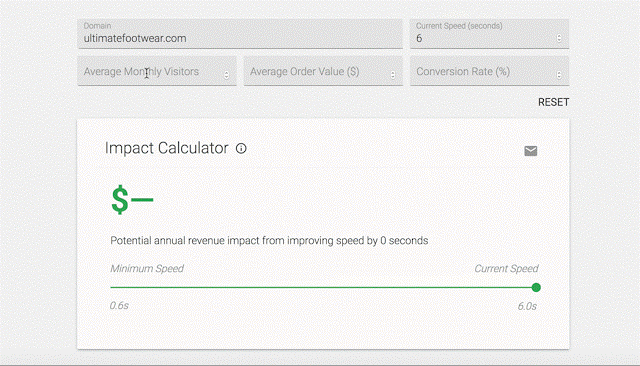Screen dimensions: 640x366
Task: Click the Current Speed (seconds) field
Action: tap(489, 34)
